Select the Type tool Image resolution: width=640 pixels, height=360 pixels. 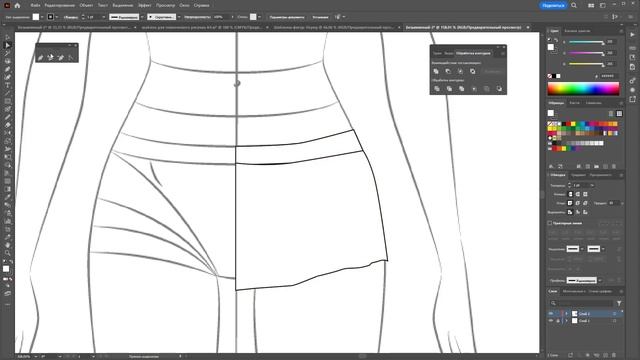(7, 85)
